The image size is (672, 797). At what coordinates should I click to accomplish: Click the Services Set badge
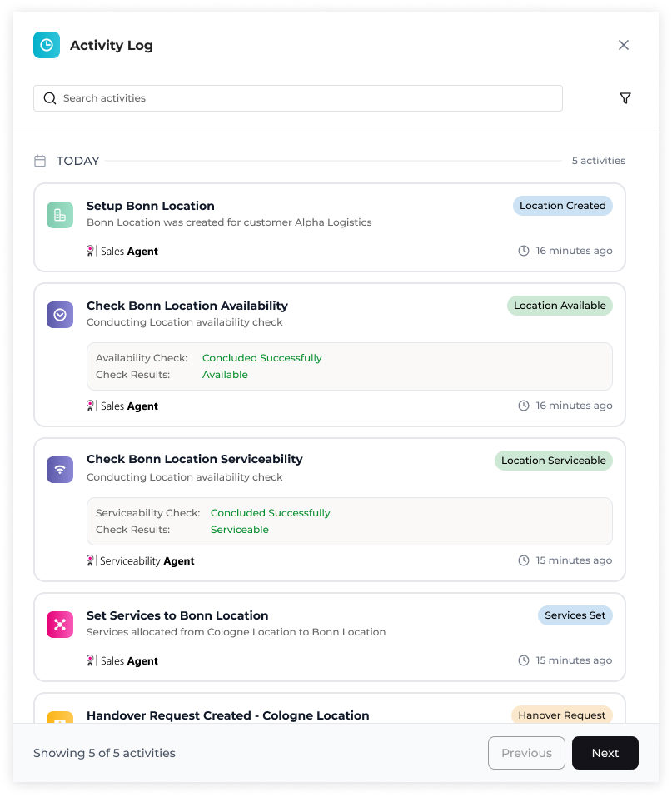tap(575, 615)
